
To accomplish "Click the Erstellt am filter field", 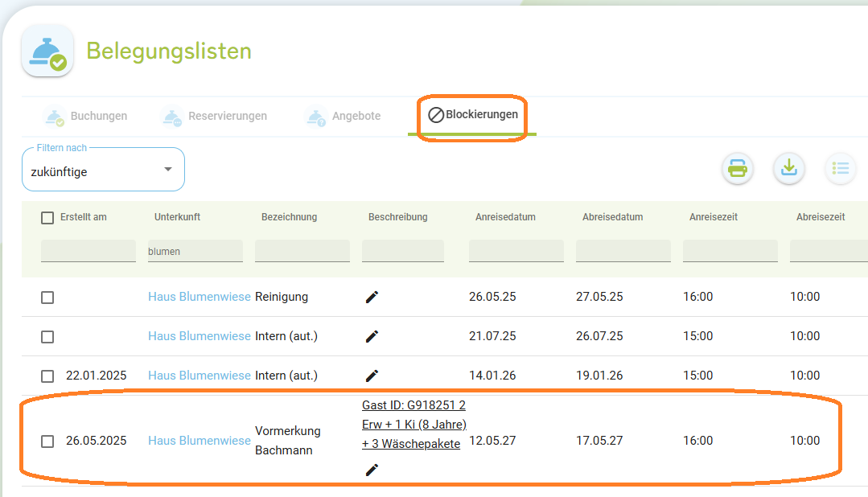I will click(x=88, y=251).
